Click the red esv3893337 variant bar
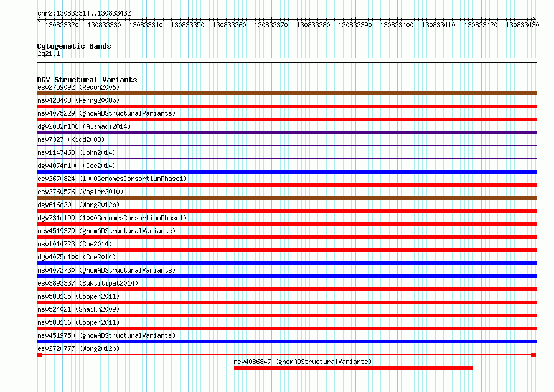Viewport: 554px width, 392px height. [286, 289]
